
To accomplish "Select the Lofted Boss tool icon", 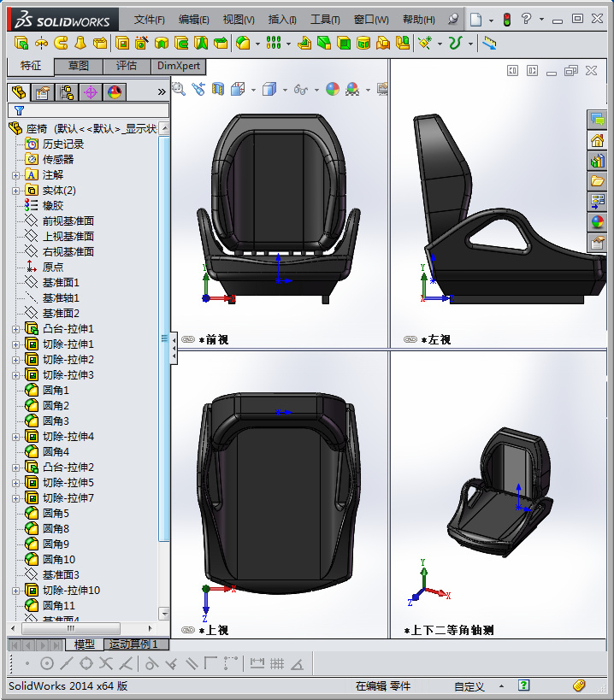I will (x=80, y=44).
